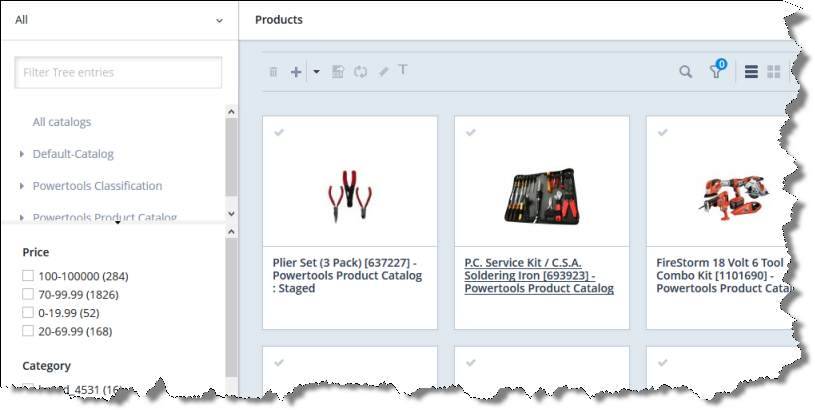Click the pencil bulk edit icon
The height and width of the screenshot is (410, 815).
383,72
